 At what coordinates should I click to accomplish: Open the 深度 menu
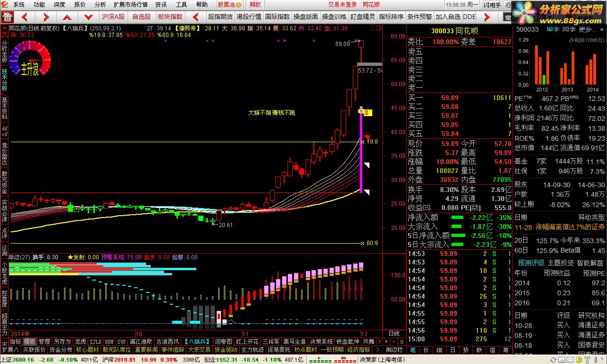59,5
